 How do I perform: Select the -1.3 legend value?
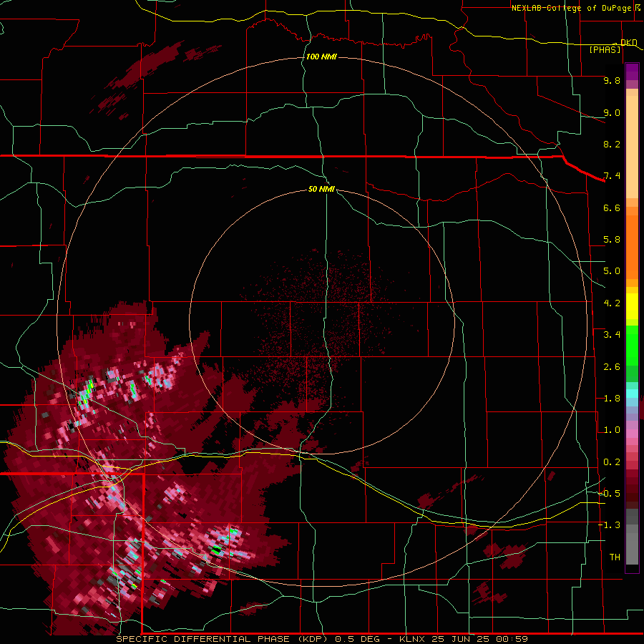point(609,525)
